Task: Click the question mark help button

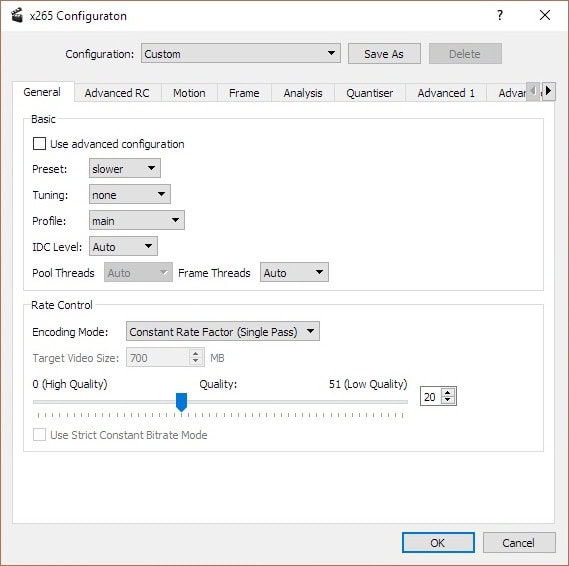Action: coord(500,15)
